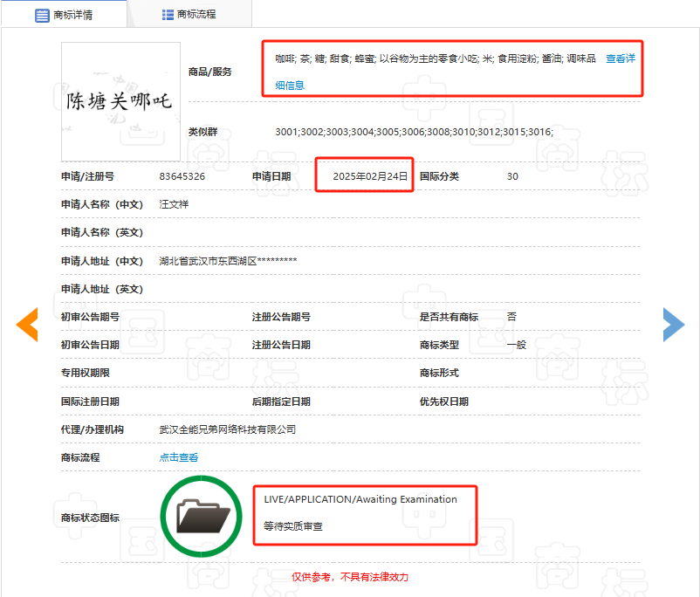The image size is (700, 597).
Task: Click the orange left arrow for previous trademark
Action: (x=27, y=324)
